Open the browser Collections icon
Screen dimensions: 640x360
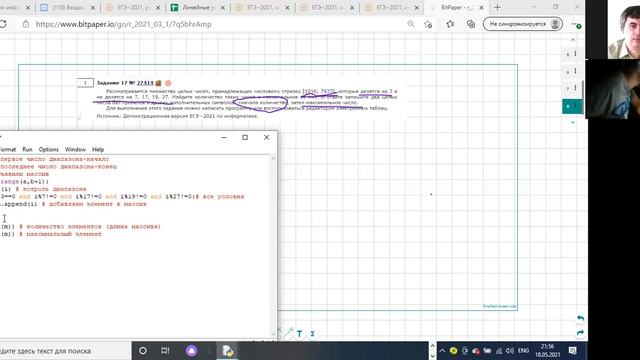(471, 24)
